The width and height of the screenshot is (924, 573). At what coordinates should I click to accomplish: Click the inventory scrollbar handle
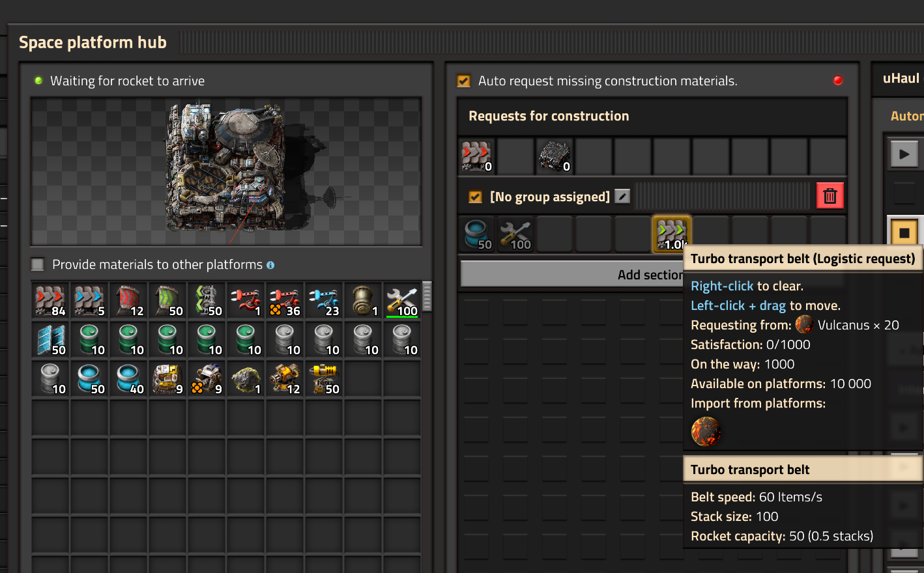point(427,296)
